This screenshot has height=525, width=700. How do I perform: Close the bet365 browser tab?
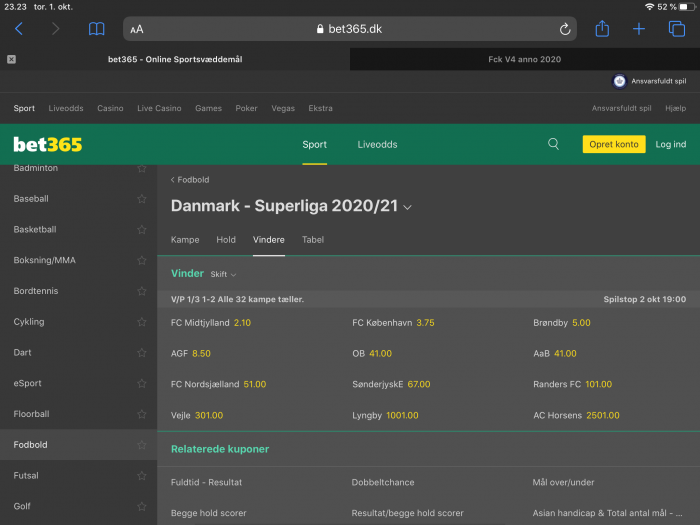pos(12,59)
